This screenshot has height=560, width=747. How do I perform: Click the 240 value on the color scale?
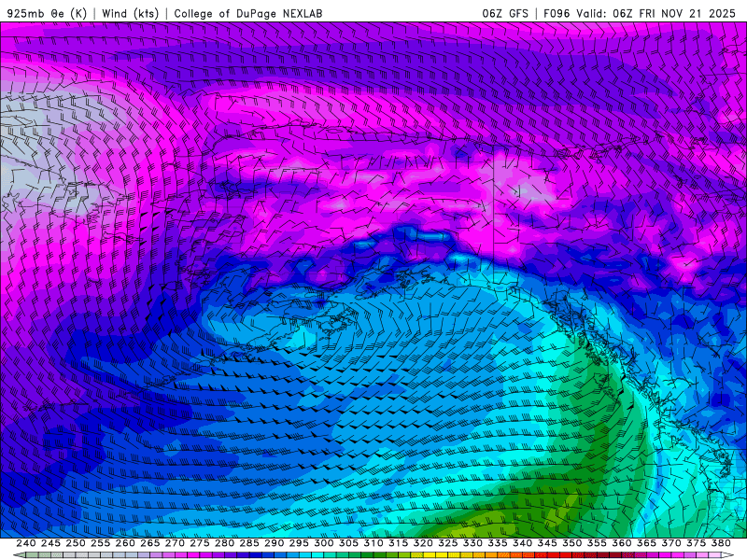[x=26, y=543]
